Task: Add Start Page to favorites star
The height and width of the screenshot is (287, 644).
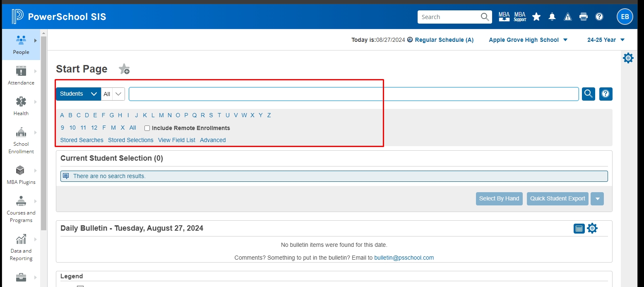Action: [124, 69]
